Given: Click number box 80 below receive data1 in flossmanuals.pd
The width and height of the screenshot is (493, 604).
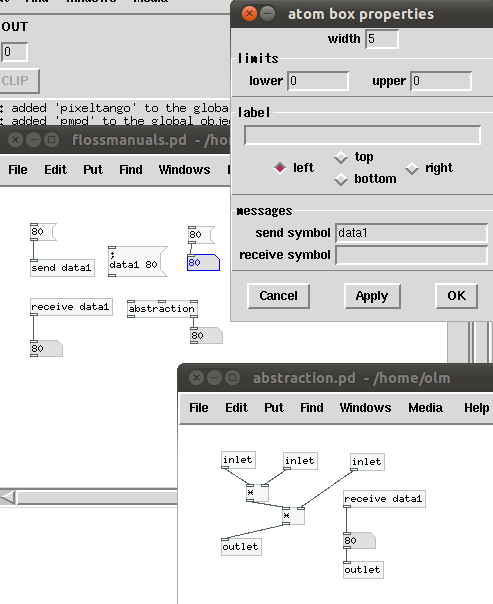Looking at the screenshot, I should click(46, 349).
